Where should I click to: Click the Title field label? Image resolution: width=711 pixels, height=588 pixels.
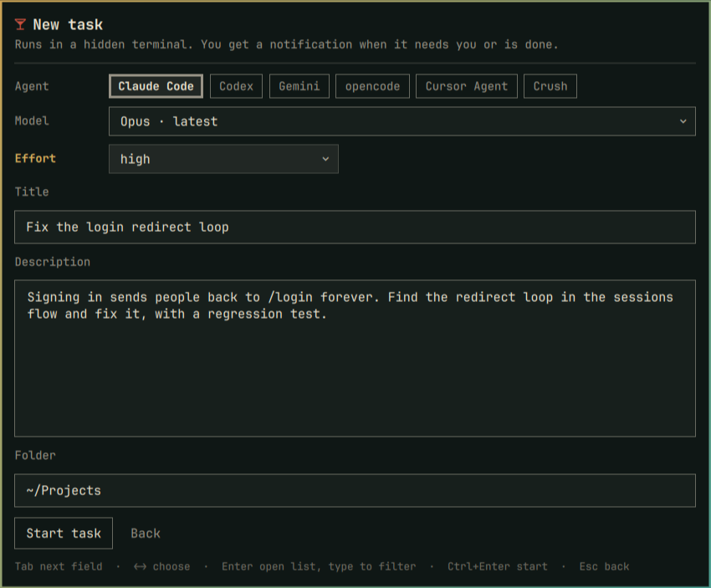[32, 192]
